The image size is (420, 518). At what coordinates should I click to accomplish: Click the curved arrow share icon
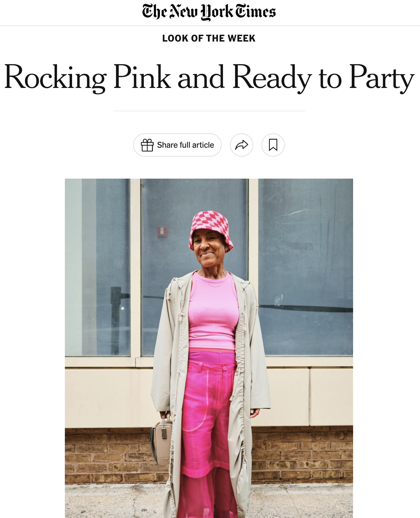click(x=242, y=145)
